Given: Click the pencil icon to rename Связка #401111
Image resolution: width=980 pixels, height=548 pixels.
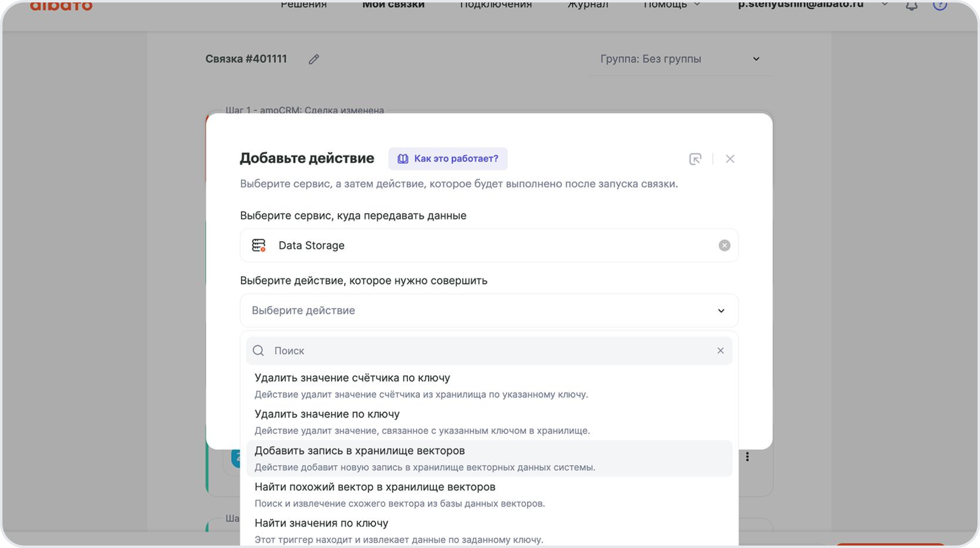Looking at the screenshot, I should pyautogui.click(x=314, y=59).
